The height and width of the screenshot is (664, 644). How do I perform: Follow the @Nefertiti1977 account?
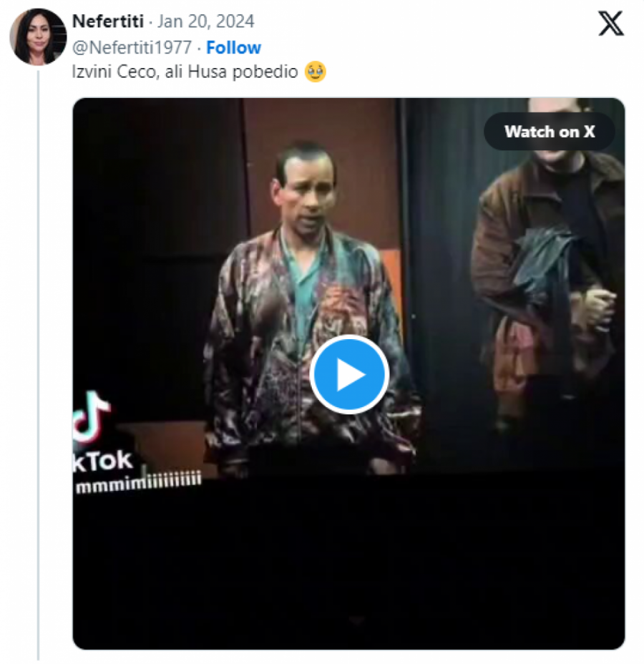pos(233,48)
